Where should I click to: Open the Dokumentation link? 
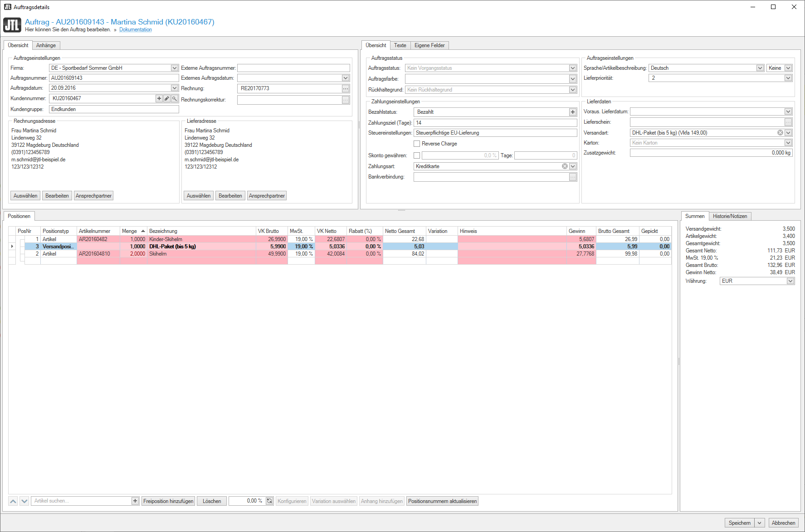pos(136,30)
